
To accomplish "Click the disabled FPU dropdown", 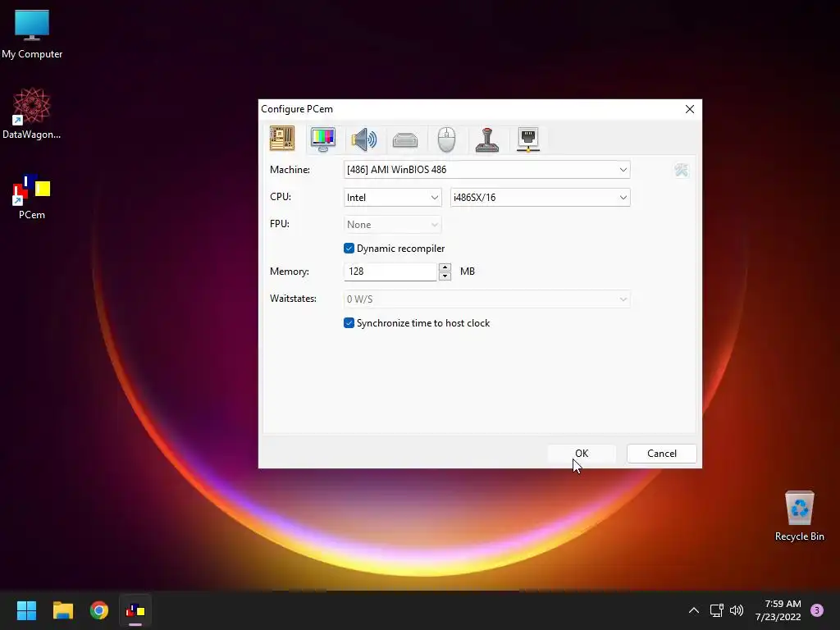I will pyautogui.click(x=393, y=225).
